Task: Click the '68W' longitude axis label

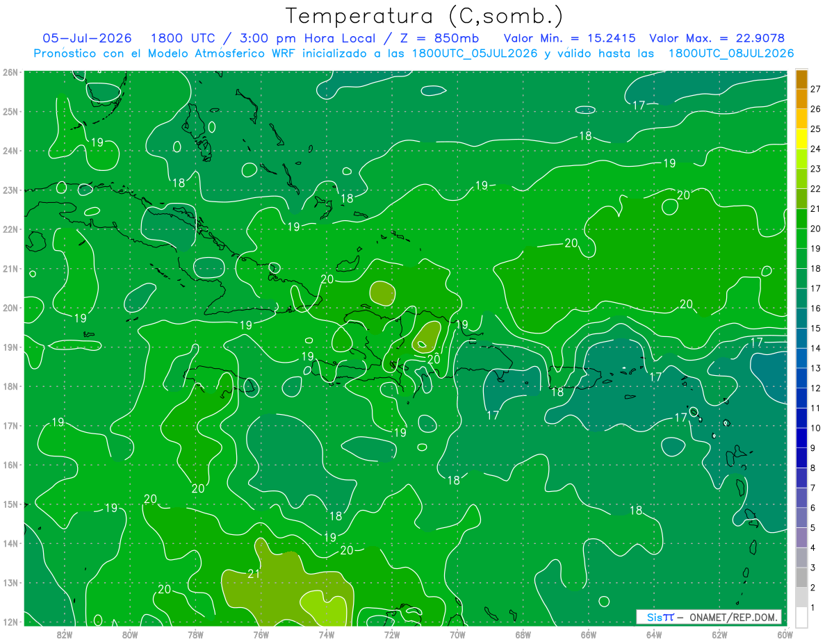Action: click(x=523, y=634)
